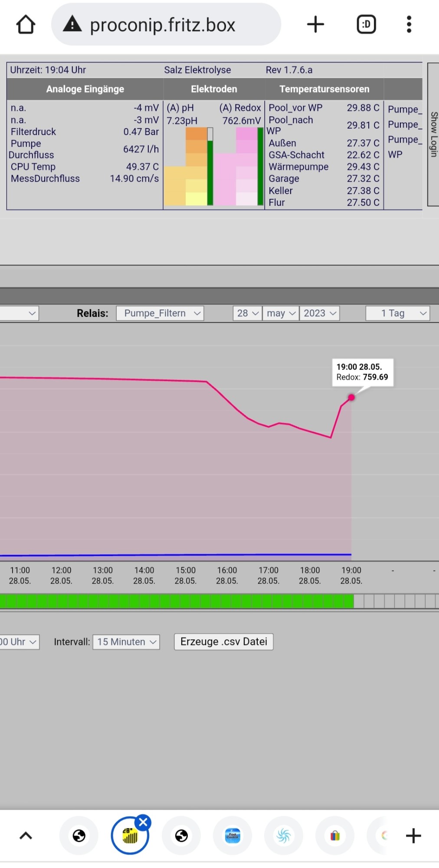Click the vertical Show Login button
439x868 pixels.
[433, 135]
